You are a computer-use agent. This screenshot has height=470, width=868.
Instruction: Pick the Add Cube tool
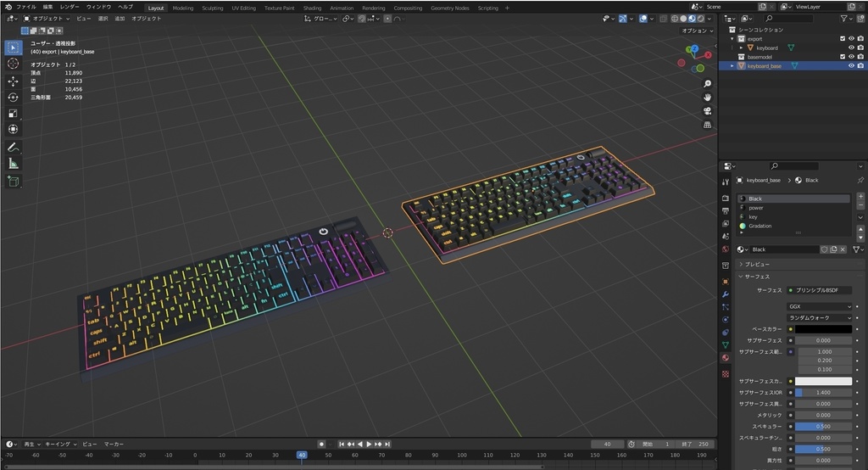click(x=14, y=182)
